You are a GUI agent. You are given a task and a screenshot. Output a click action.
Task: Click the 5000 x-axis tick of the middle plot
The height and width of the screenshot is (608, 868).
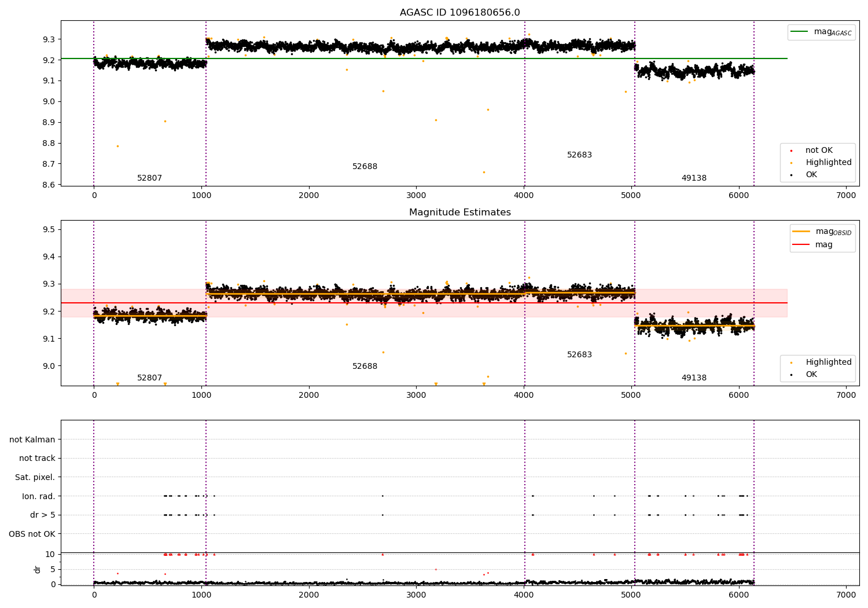(631, 395)
